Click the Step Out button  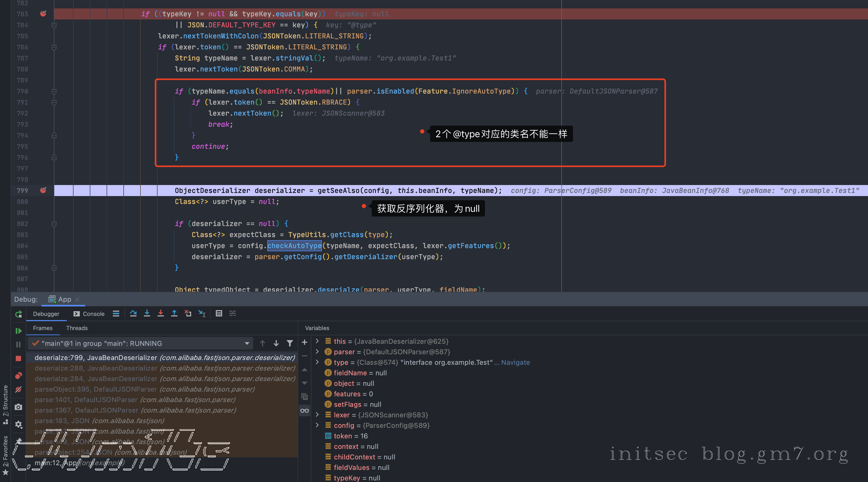click(174, 313)
